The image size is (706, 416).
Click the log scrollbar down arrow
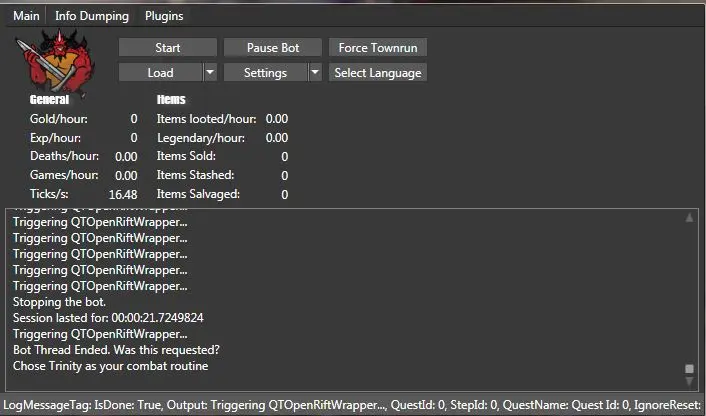[x=689, y=381]
